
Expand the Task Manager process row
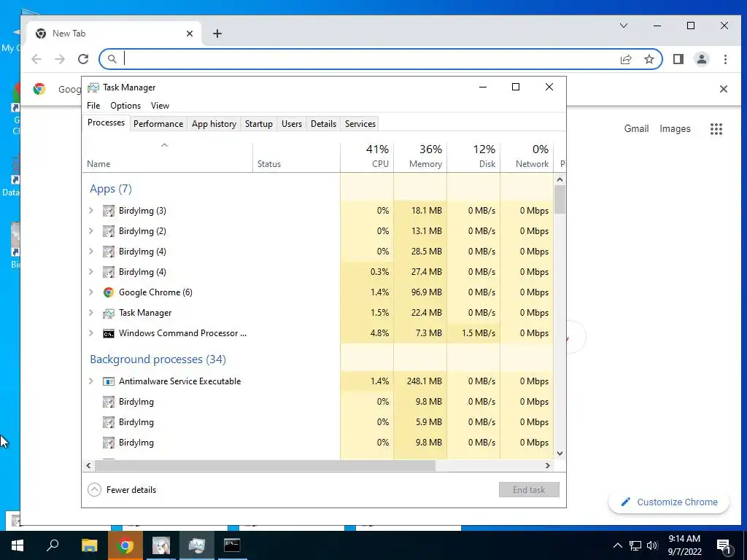coord(91,313)
